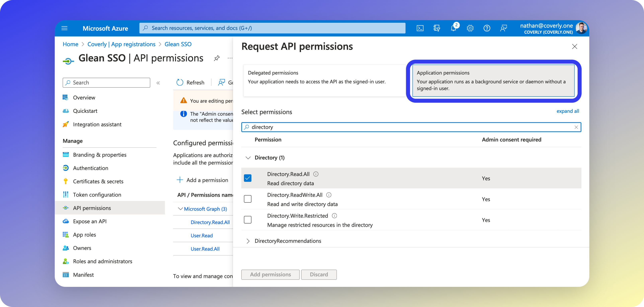Collapse the Directory (1) permission group
644x307 pixels.
click(x=248, y=158)
